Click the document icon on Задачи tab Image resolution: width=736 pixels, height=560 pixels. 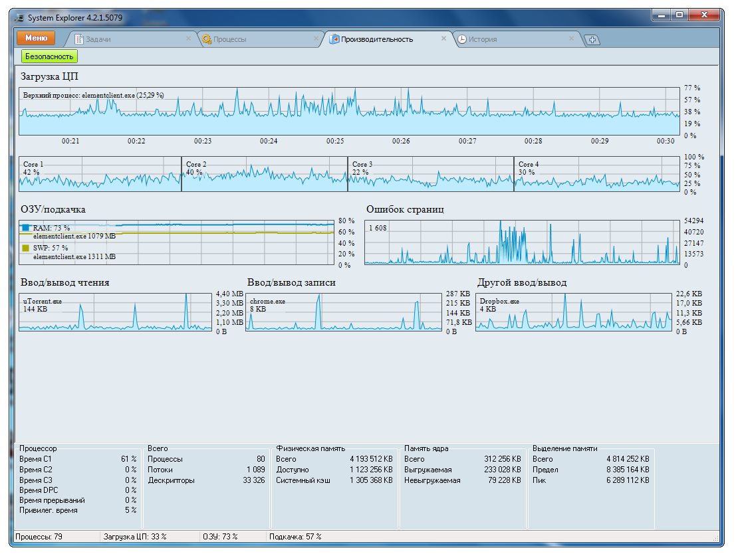79,39
